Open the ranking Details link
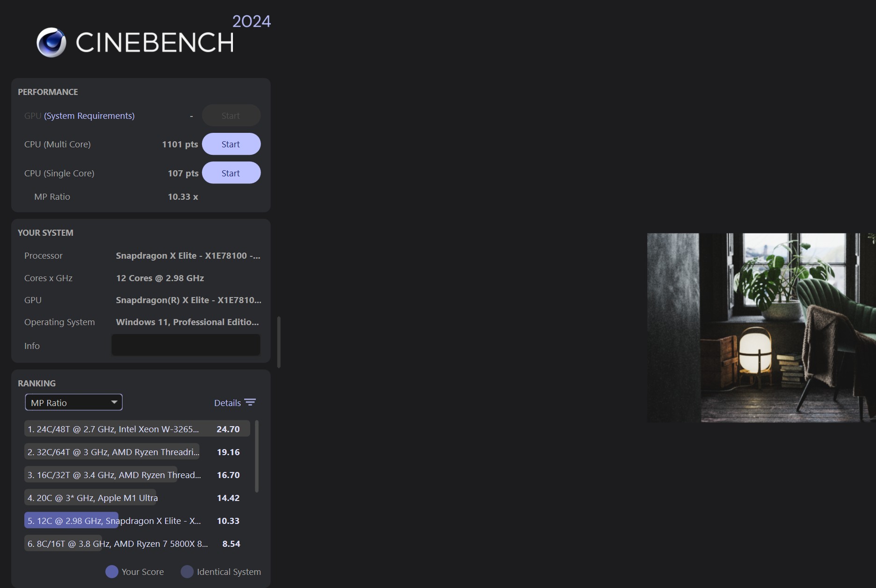This screenshot has width=876, height=588. coord(227,403)
